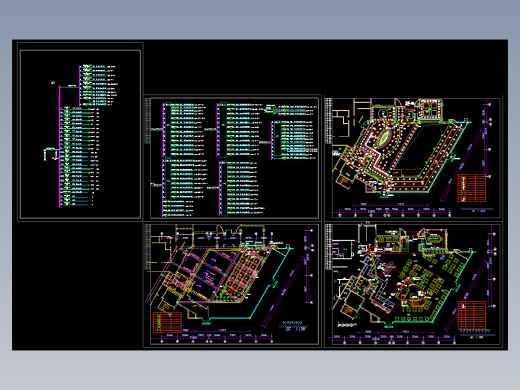Pick the blue diagonal line in bottom-middle plan
This screenshot has width=520, height=390.
[207, 271]
